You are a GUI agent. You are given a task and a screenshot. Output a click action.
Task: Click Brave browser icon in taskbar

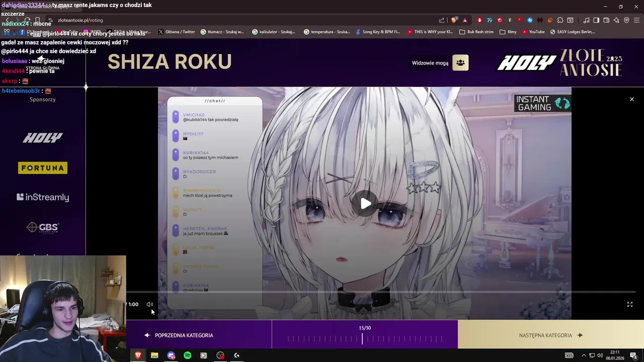pyautogui.click(x=138, y=355)
